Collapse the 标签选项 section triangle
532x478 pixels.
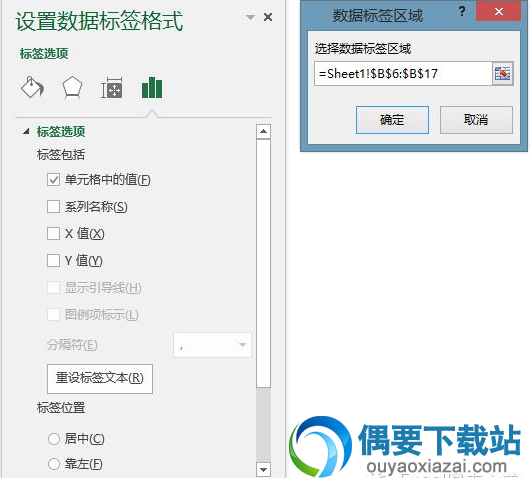[x=26, y=131]
